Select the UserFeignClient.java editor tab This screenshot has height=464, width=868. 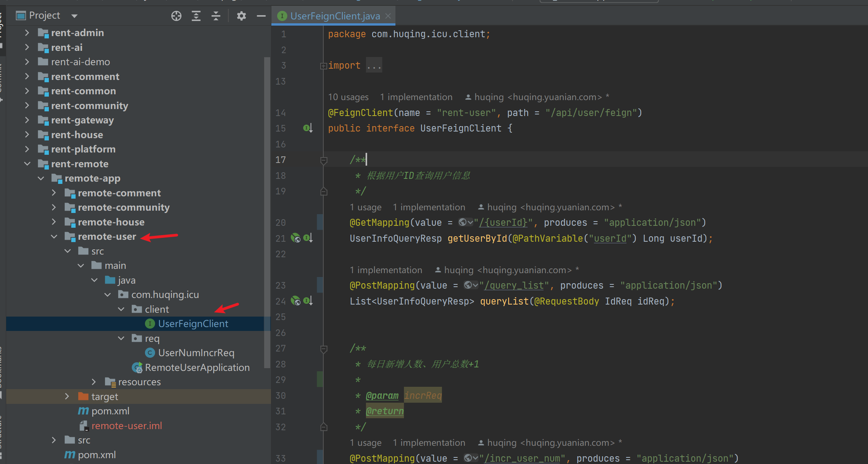point(335,16)
